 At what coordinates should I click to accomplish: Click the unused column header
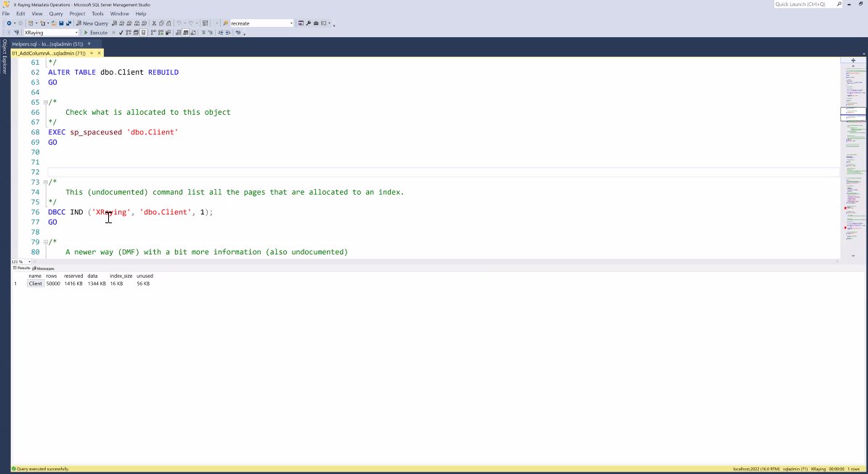(x=145, y=276)
